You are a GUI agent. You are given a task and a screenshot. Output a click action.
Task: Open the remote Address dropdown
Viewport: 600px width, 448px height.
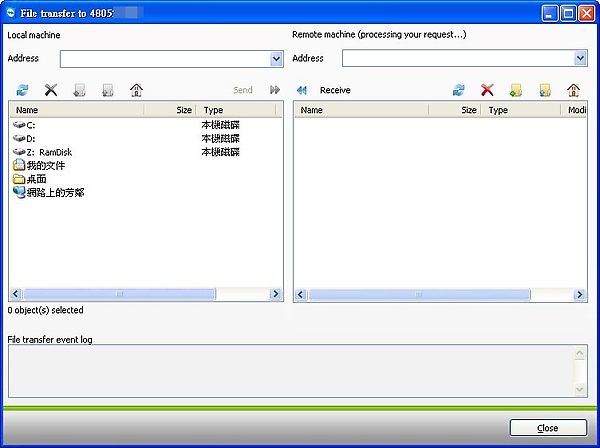[580, 59]
